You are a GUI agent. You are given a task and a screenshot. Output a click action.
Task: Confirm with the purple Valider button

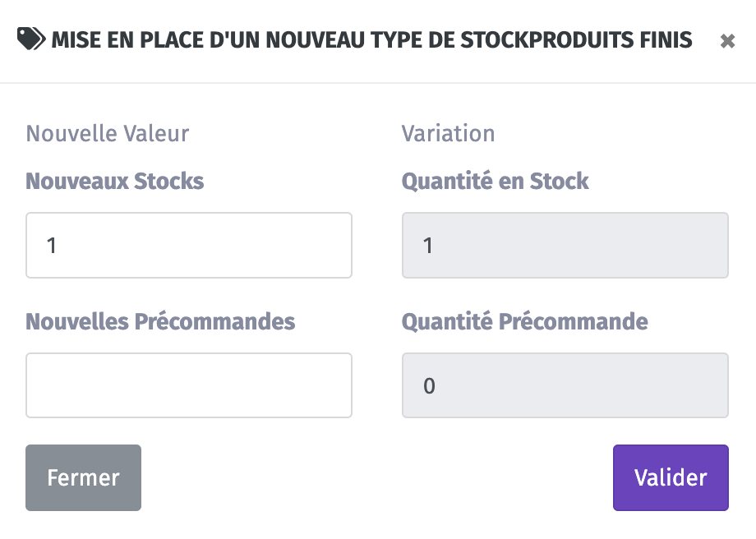pyautogui.click(x=671, y=477)
